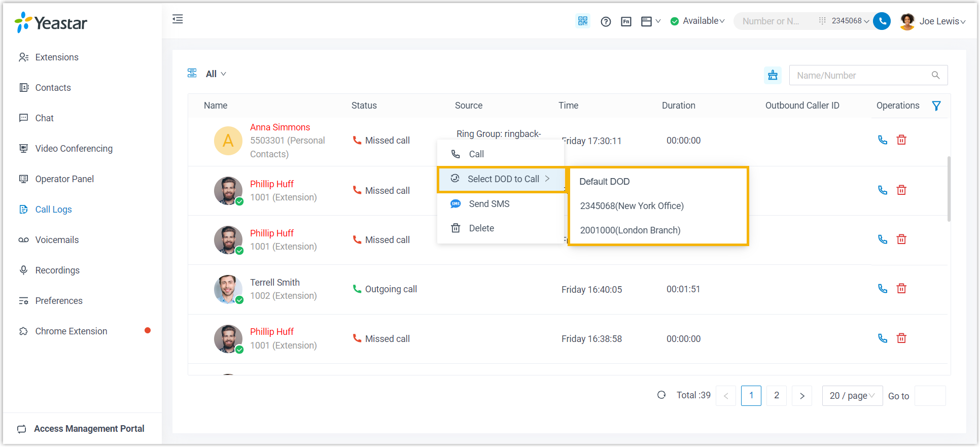Select page 1 in pagination

751,396
